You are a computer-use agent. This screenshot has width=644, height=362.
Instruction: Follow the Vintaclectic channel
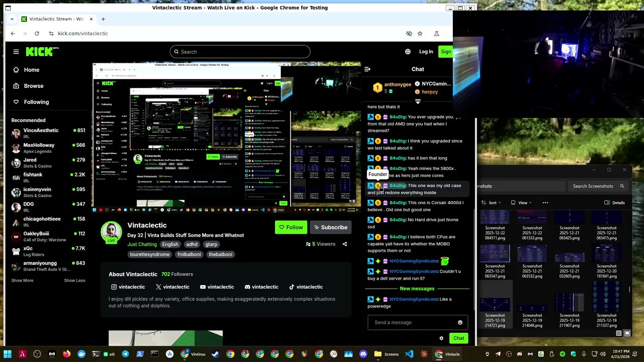click(x=291, y=227)
